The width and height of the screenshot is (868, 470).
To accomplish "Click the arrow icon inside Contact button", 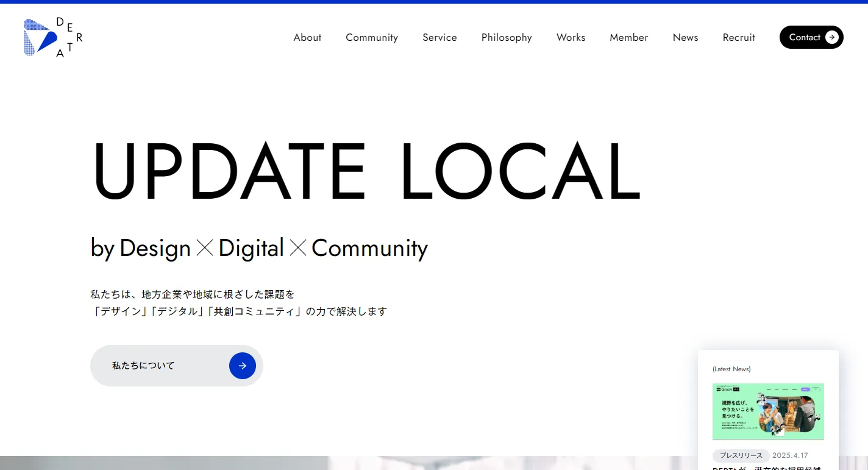I will click(x=831, y=37).
